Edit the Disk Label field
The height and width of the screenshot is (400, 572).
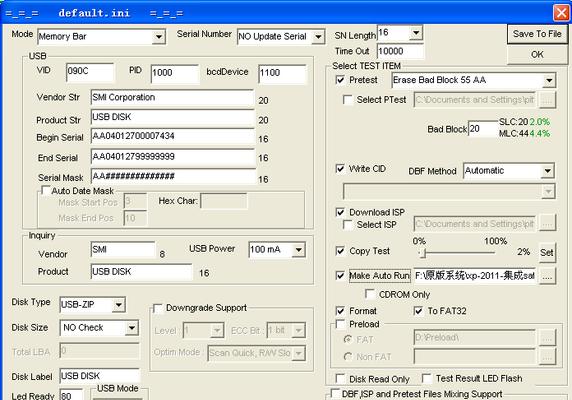pyautogui.click(x=100, y=376)
